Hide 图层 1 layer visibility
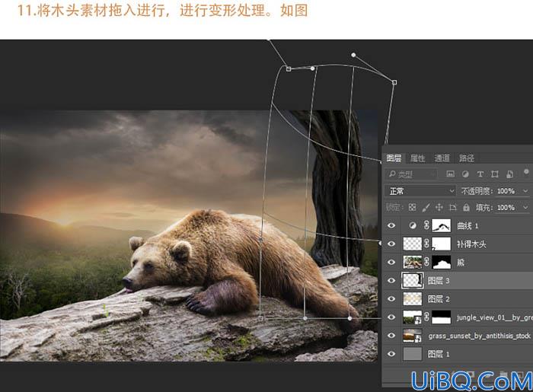The width and height of the screenshot is (533, 392). pyautogui.click(x=391, y=354)
